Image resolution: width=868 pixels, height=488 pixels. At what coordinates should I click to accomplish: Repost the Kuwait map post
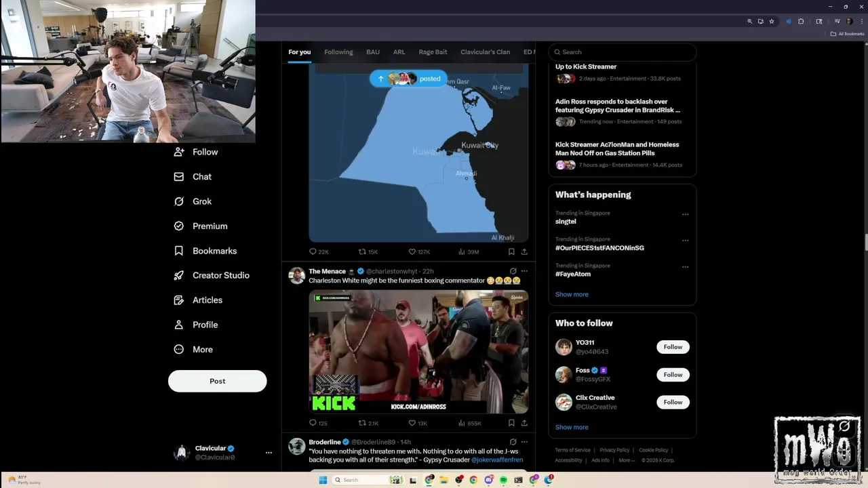tap(368, 251)
